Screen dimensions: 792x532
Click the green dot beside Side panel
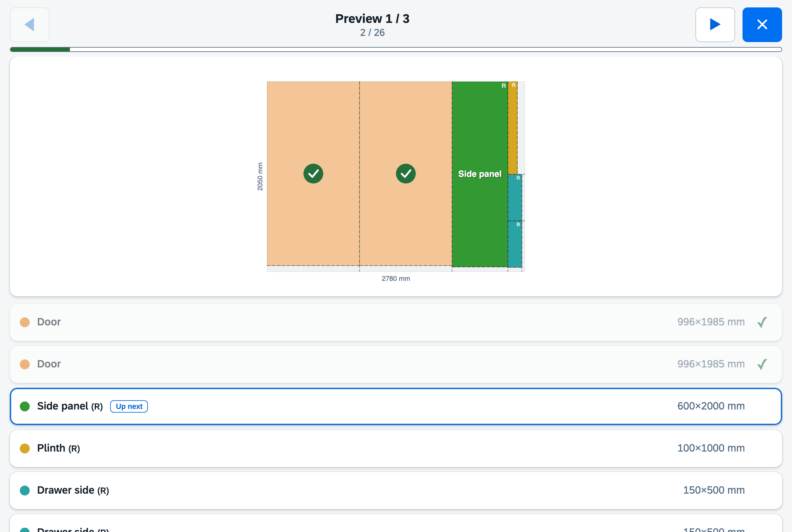(x=25, y=406)
